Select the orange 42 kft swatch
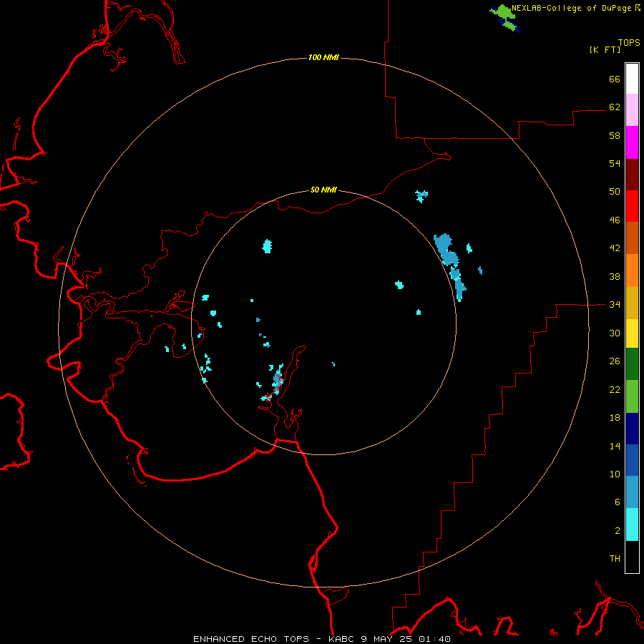644x644 pixels. pyautogui.click(x=632, y=270)
